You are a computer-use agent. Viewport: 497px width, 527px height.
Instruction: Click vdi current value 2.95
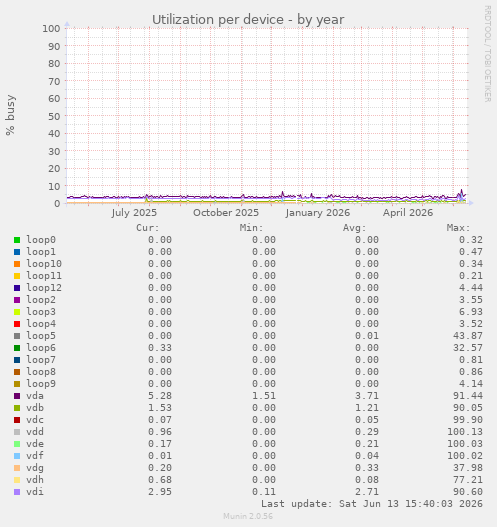tap(160, 492)
